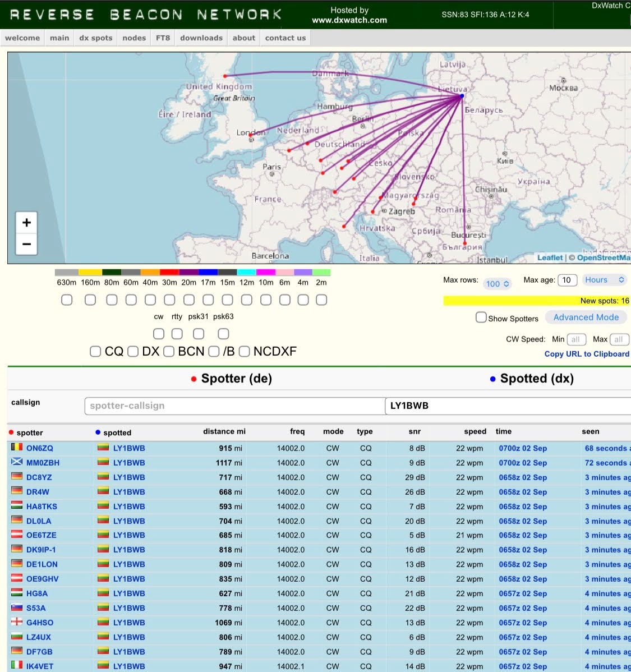Click the blue spotted station dot on map
This screenshot has height=672, width=631.
click(462, 96)
